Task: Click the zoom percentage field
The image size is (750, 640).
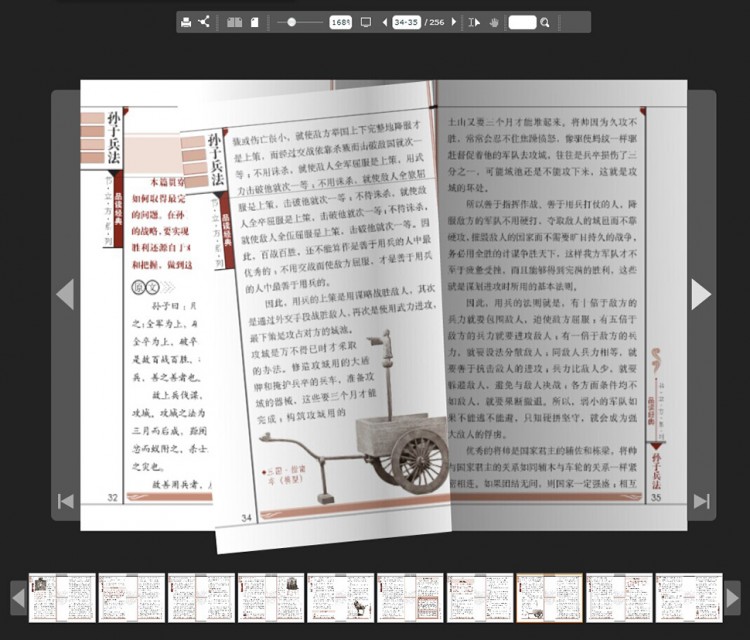Action: click(x=340, y=22)
